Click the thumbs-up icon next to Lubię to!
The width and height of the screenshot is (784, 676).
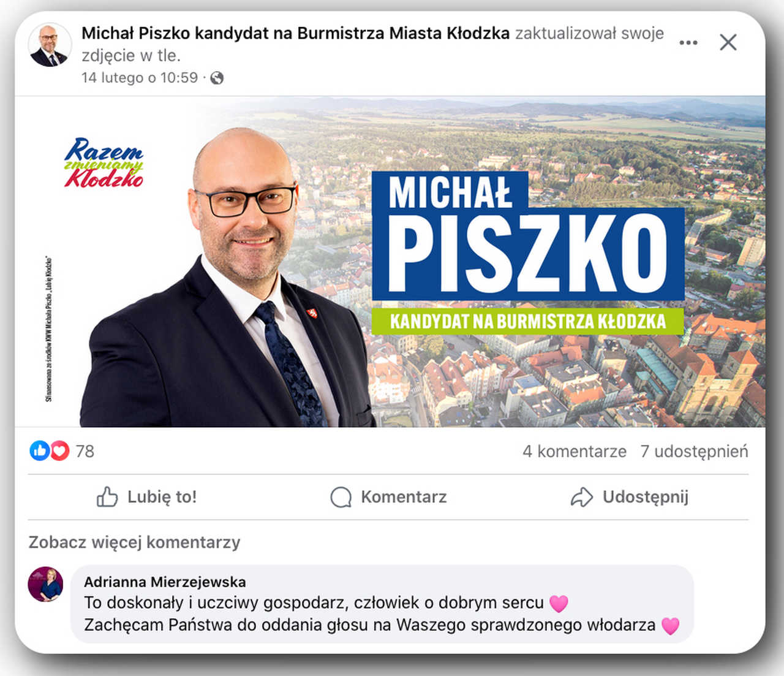click(107, 497)
